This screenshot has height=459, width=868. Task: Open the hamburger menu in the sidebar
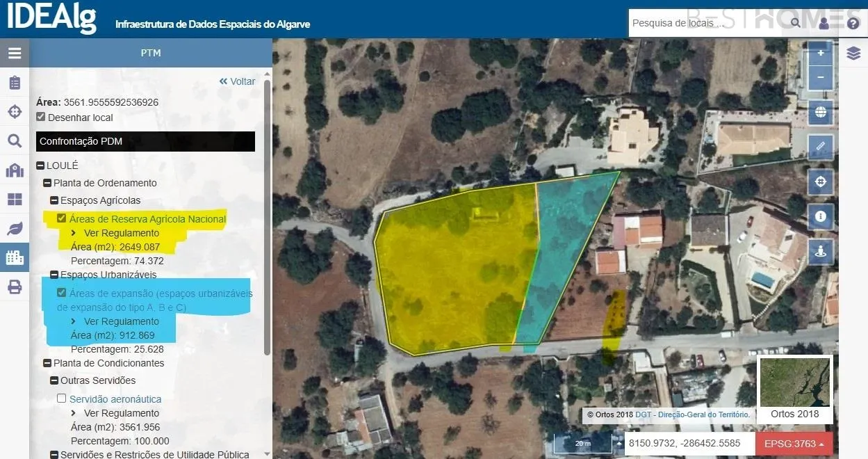(15, 53)
